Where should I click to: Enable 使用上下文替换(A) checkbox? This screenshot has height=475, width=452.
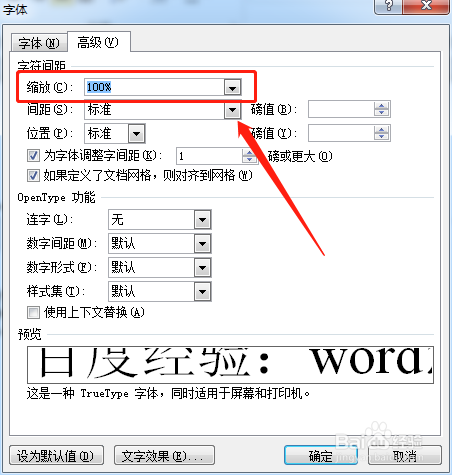[33, 313]
